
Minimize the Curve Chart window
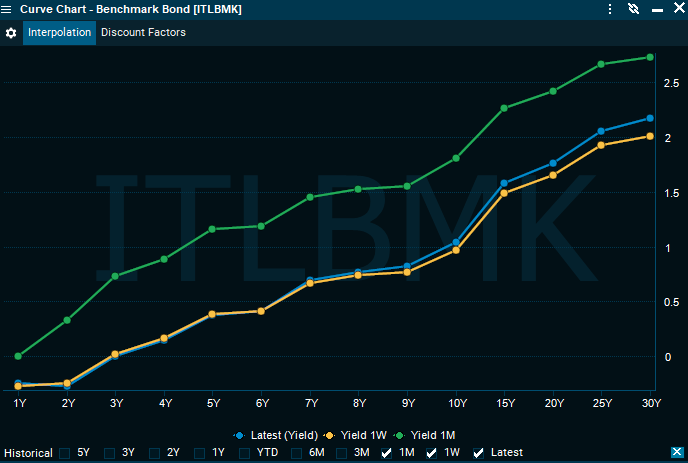[657, 9]
